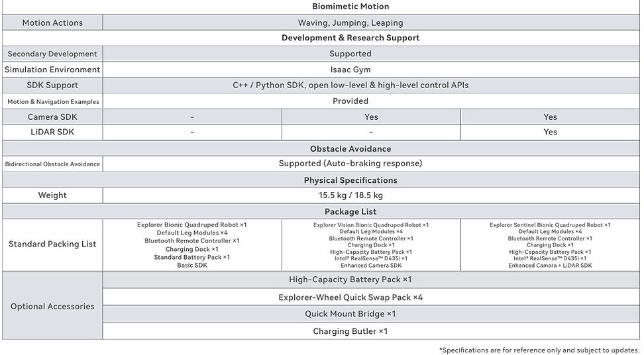Click the Motion Actions row label
Image resolution: width=644 pixels, height=355 pixels.
[52, 23]
